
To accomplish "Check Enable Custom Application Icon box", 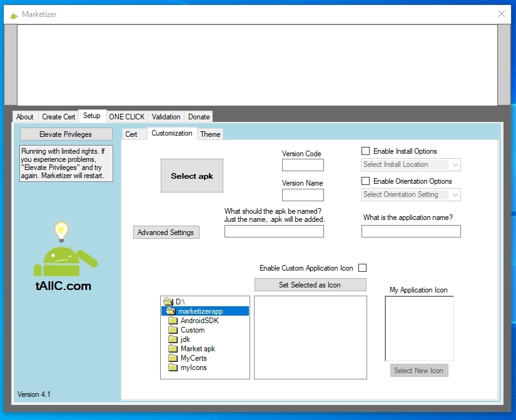I will (x=362, y=267).
